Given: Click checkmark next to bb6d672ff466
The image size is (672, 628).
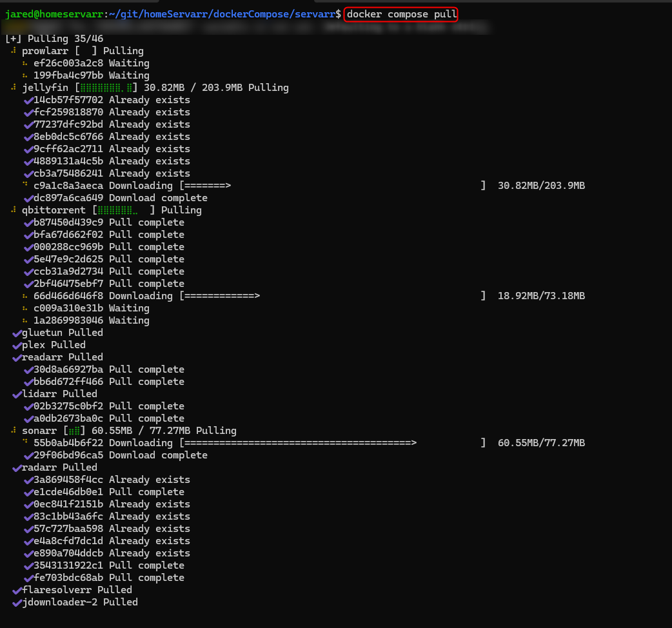Looking at the screenshot, I should 29,382.
